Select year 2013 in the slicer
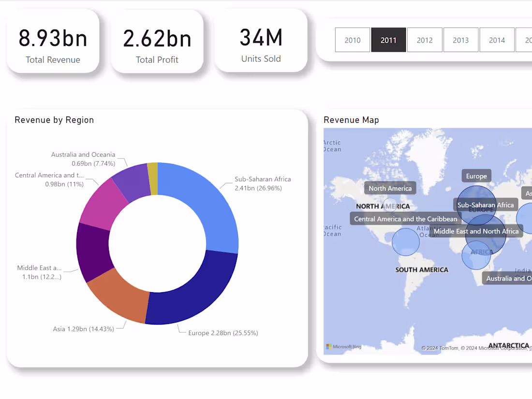The width and height of the screenshot is (532, 399). [461, 40]
